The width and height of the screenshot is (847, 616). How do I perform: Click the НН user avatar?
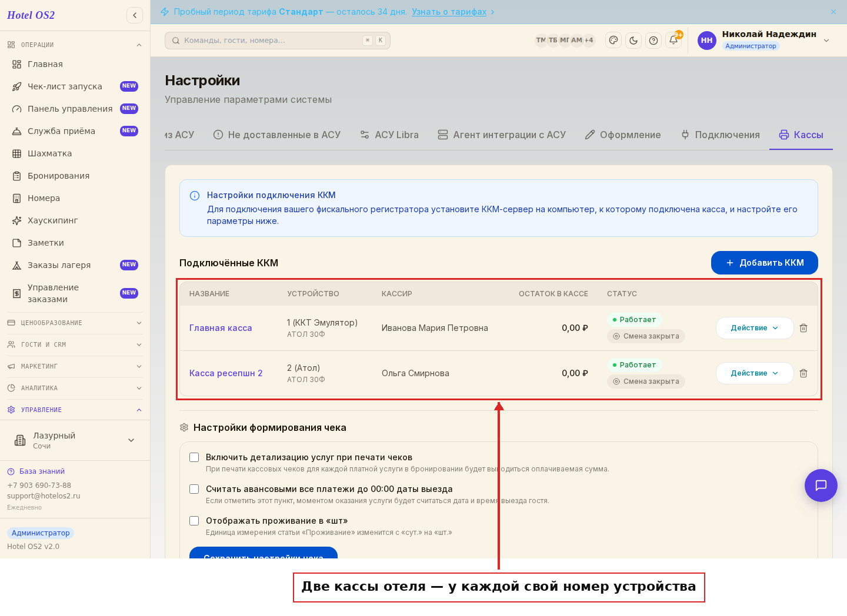pos(707,41)
